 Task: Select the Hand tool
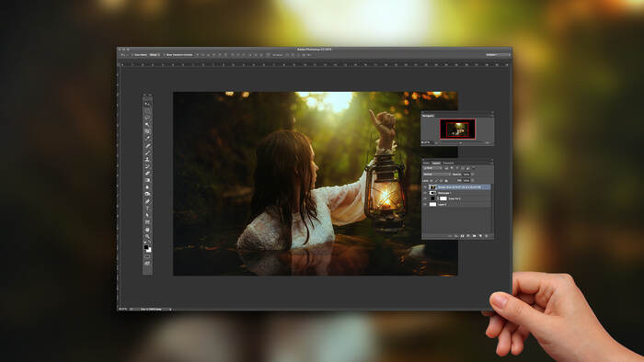[147, 230]
